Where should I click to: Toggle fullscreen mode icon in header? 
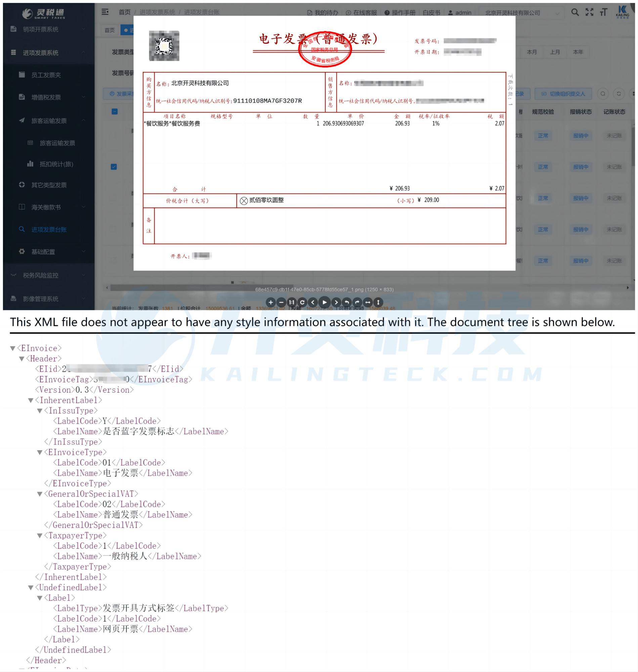pyautogui.click(x=589, y=12)
